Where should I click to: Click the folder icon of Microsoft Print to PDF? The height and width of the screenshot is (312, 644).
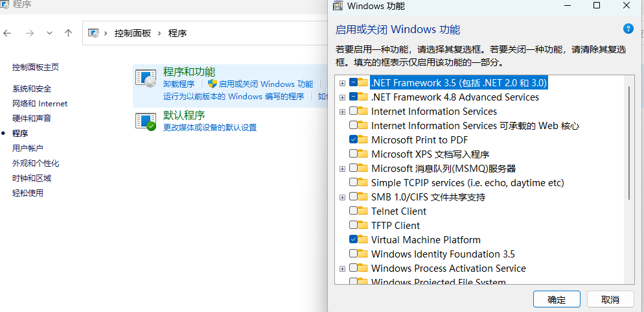click(x=363, y=139)
